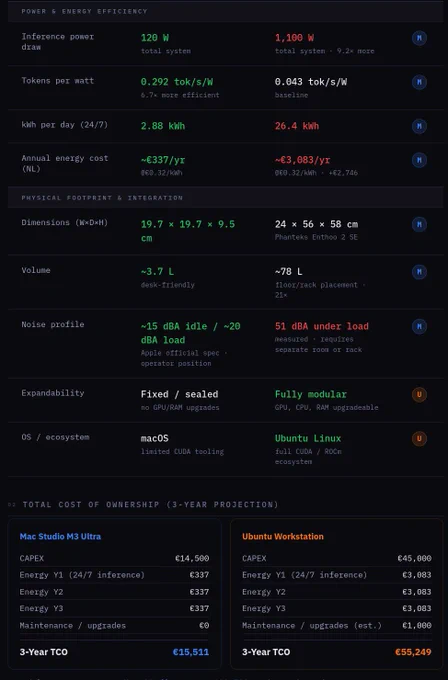Select the Ubuntu Linux OS value
Screen dimensions: 448x680
coord(308,438)
